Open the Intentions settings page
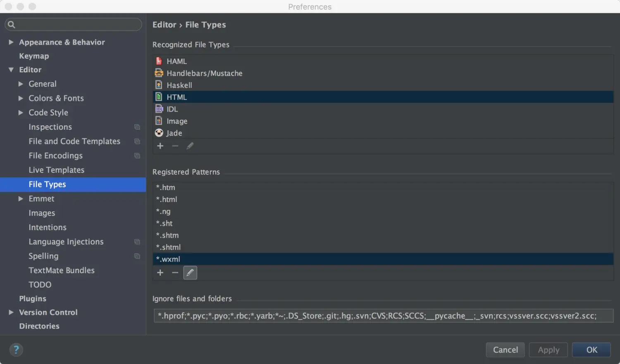 [48, 227]
